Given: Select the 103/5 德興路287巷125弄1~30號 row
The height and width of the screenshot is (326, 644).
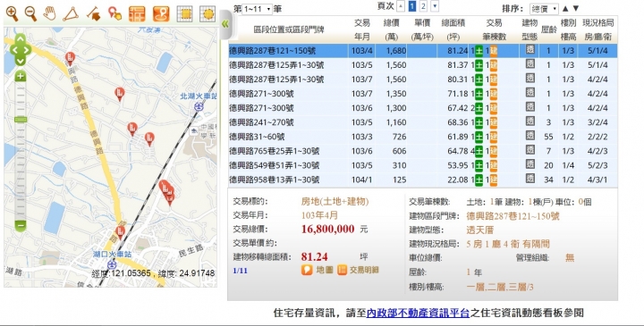Looking at the screenshot, I should (422, 65).
